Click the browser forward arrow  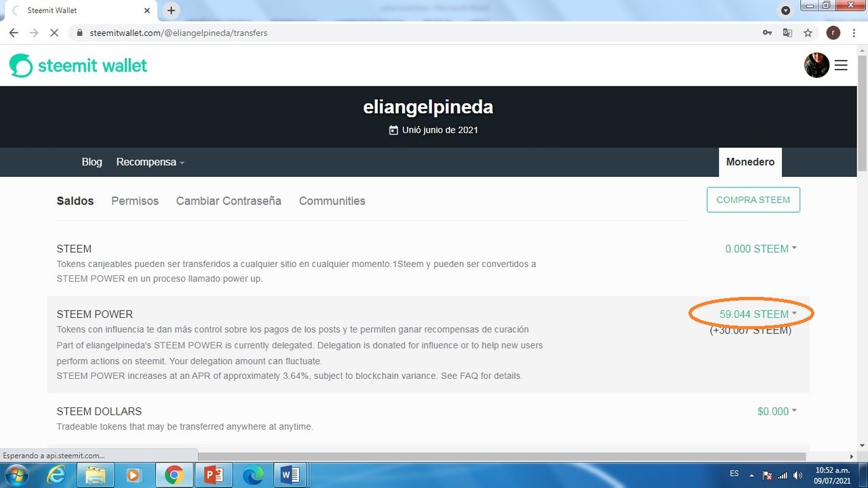[34, 33]
